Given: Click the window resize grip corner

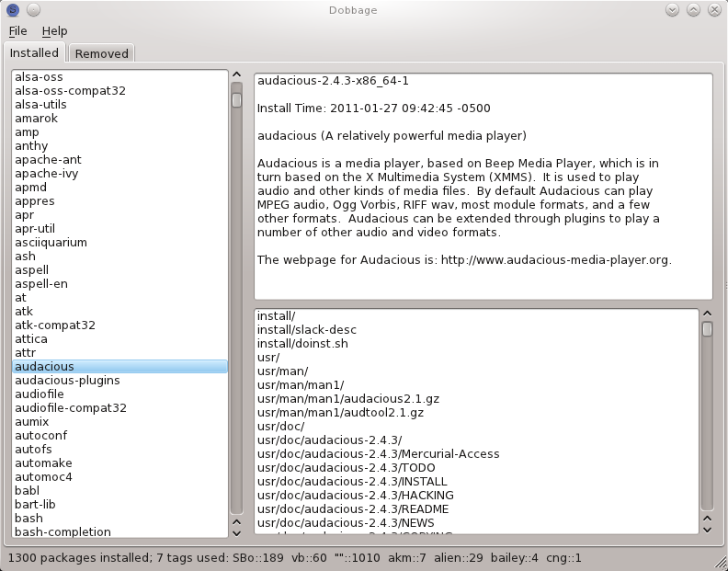Looking at the screenshot, I should pos(720,563).
